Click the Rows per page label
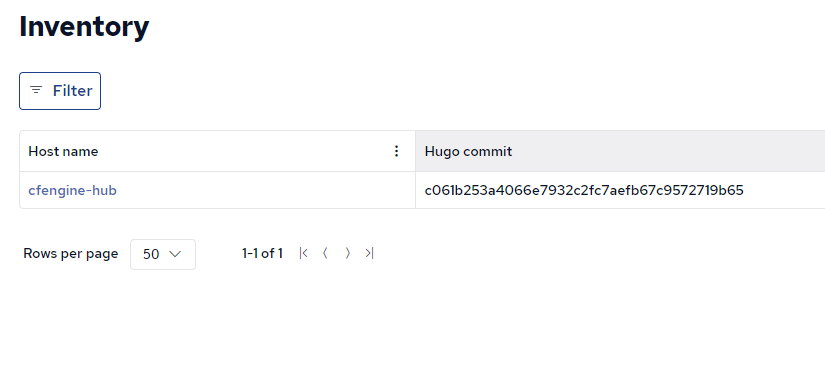Screen dimensions: 825x386 (71, 253)
